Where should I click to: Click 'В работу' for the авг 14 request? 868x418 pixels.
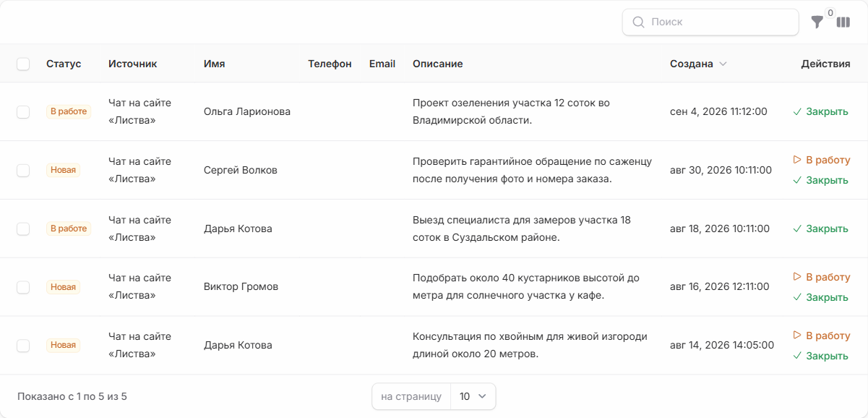822,336
